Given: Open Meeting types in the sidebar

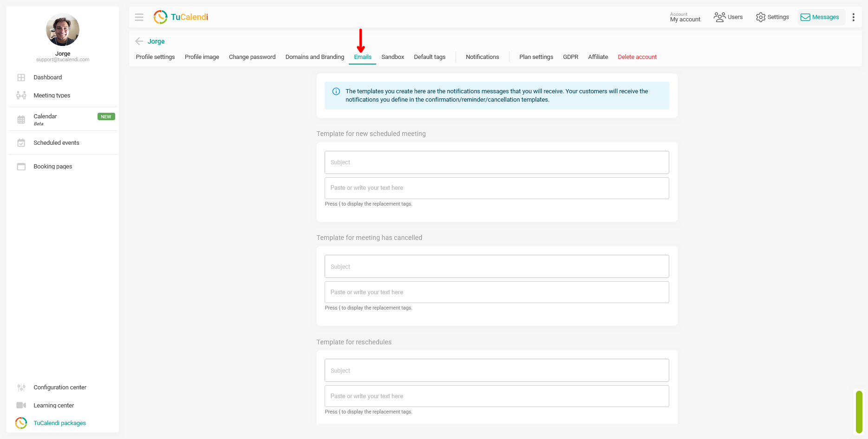Looking at the screenshot, I should [x=52, y=96].
